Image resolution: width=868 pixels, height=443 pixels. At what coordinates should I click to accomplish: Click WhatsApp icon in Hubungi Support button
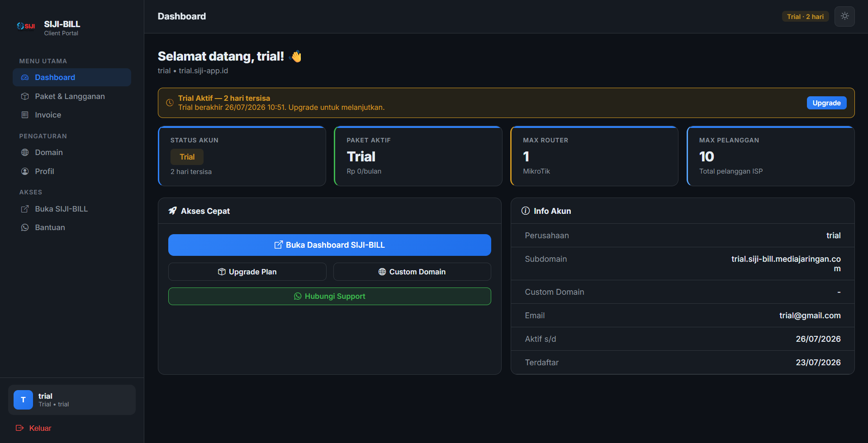pyautogui.click(x=298, y=296)
